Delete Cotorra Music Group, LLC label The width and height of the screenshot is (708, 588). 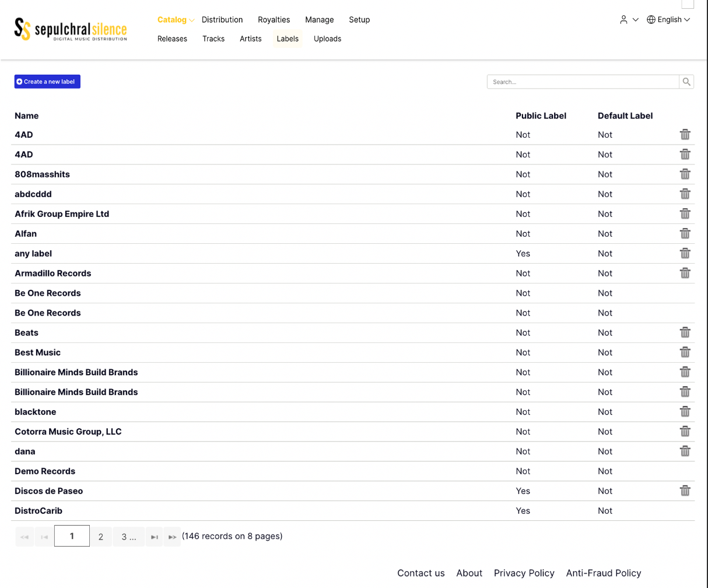pos(685,432)
